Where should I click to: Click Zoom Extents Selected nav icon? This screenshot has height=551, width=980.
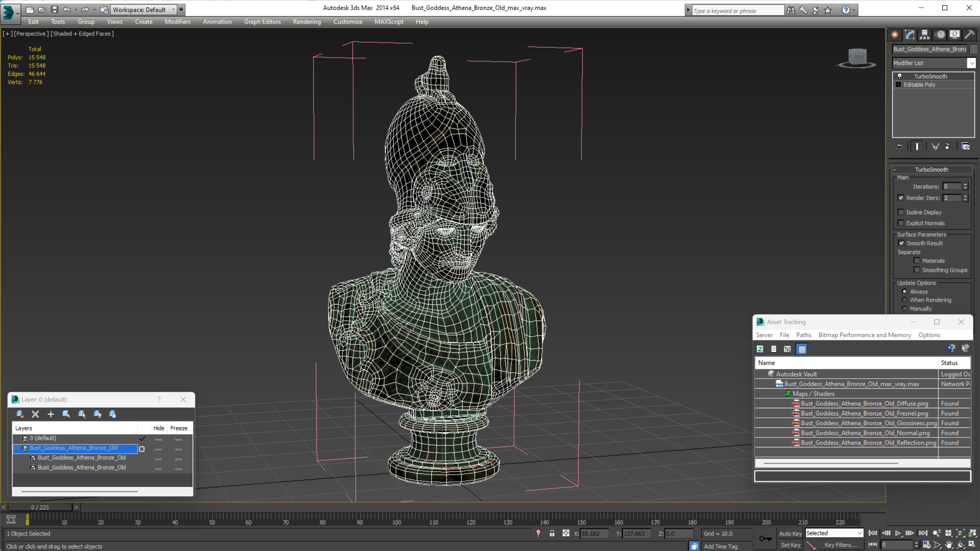tap(961, 533)
